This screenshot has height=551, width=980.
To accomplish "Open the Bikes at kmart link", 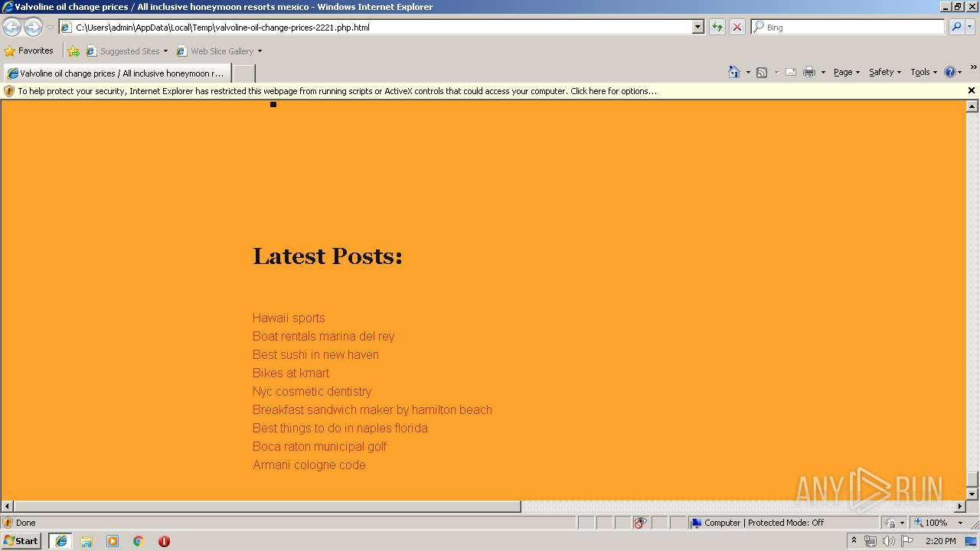I will (x=291, y=373).
